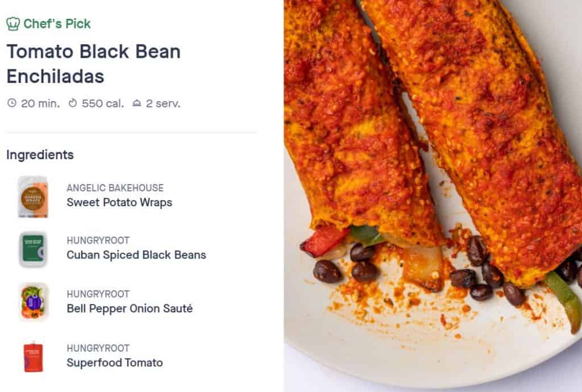Image resolution: width=582 pixels, height=392 pixels.
Task: Click the Ingredients section heading
Action: [40, 155]
